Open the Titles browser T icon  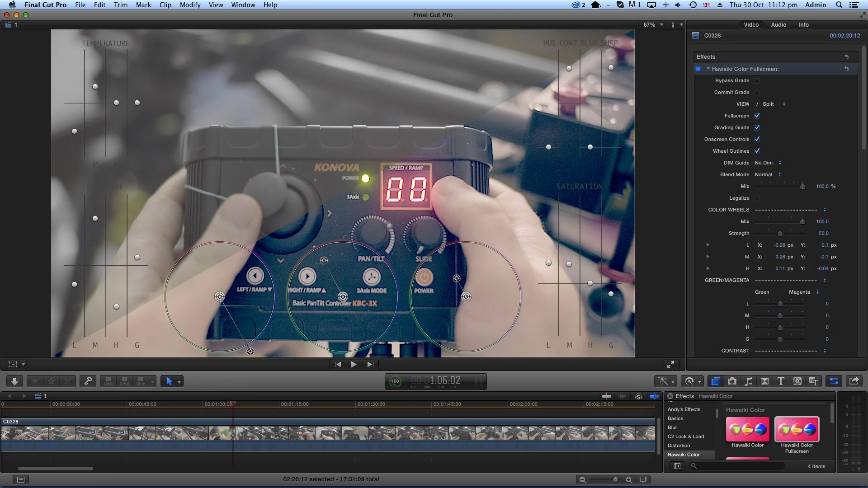tap(781, 381)
